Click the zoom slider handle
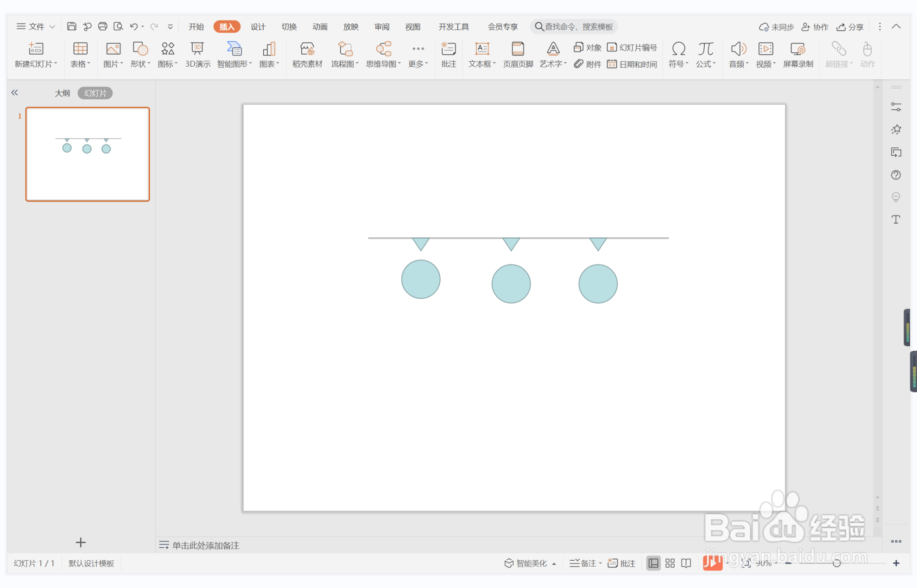Image resolution: width=917 pixels, height=588 pixels. 836,563
